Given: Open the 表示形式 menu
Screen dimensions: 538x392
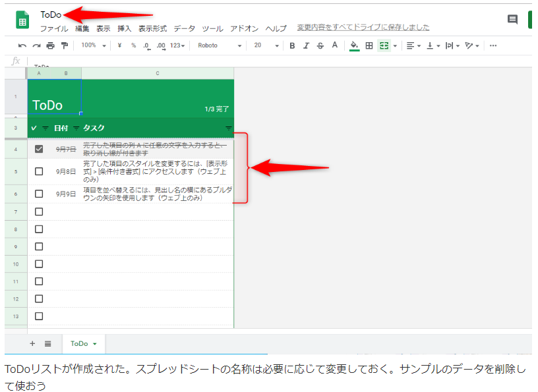Looking at the screenshot, I should (152, 28).
